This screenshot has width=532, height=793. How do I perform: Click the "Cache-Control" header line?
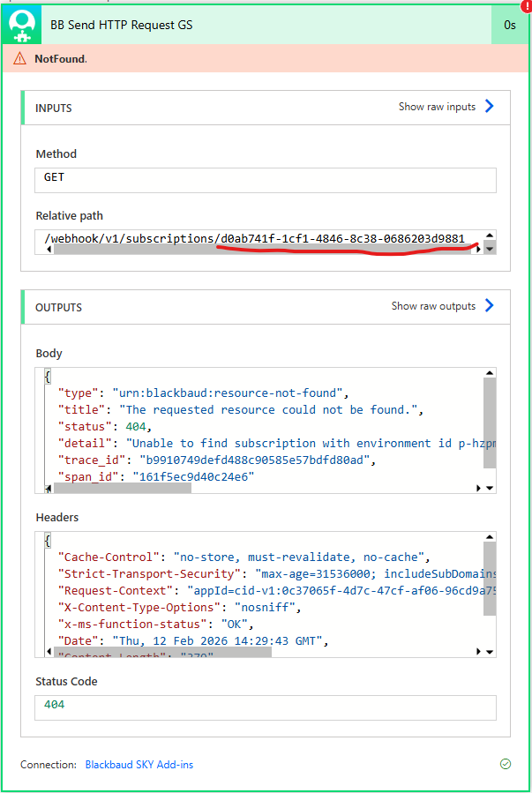click(244, 557)
